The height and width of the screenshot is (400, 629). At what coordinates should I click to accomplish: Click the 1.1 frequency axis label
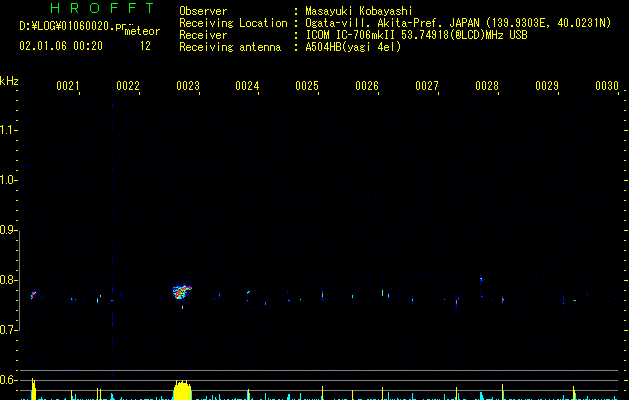(7, 130)
